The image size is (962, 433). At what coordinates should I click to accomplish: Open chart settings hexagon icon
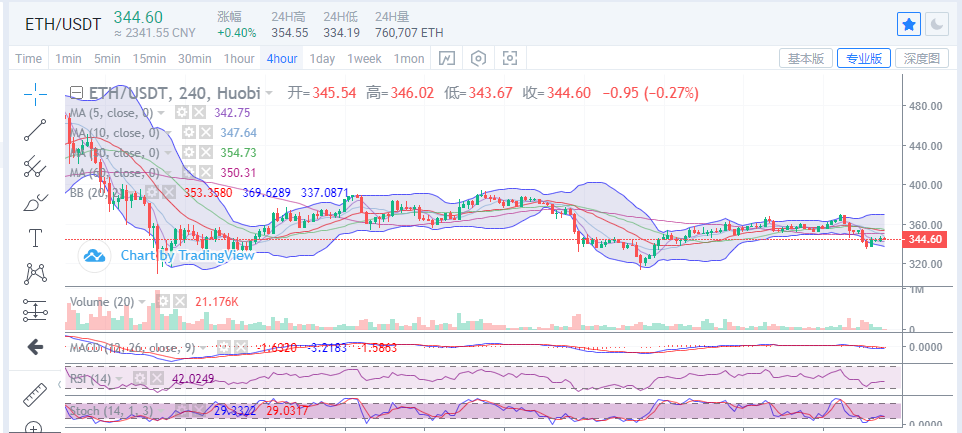[x=479, y=59]
